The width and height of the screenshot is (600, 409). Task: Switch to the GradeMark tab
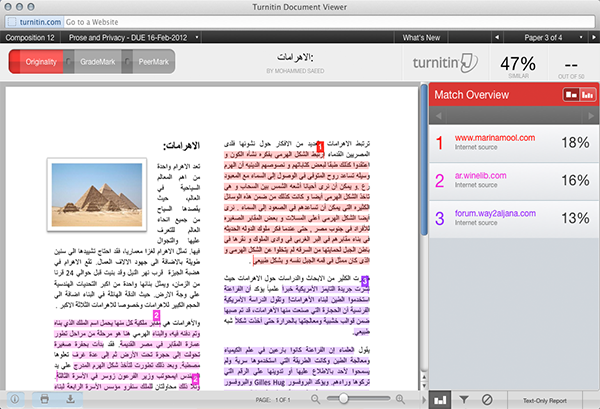(98, 62)
